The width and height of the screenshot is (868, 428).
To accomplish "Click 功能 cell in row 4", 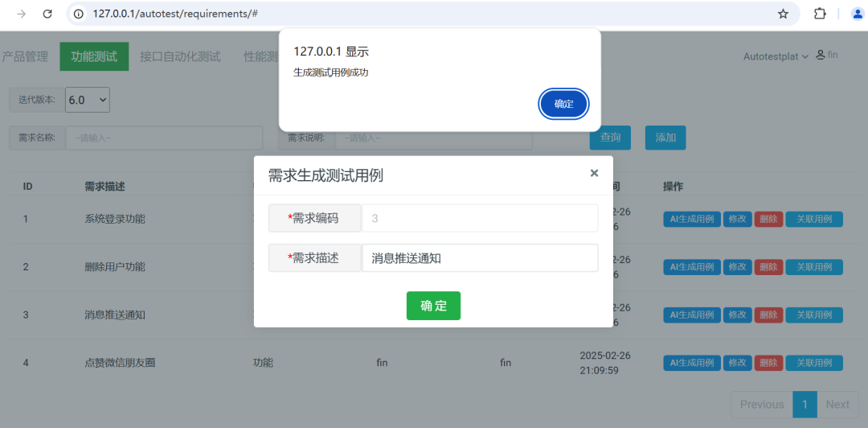I will pyautogui.click(x=263, y=363).
